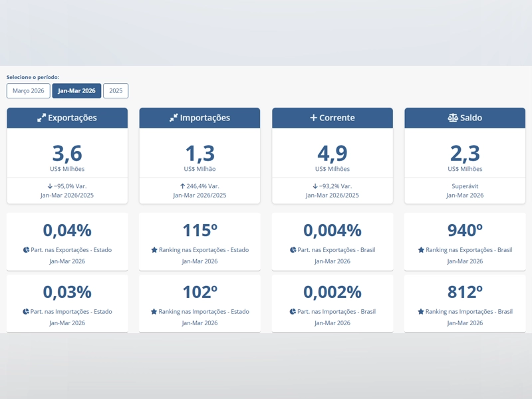
Task: Click the 0,03% import share value
Action: (x=67, y=292)
